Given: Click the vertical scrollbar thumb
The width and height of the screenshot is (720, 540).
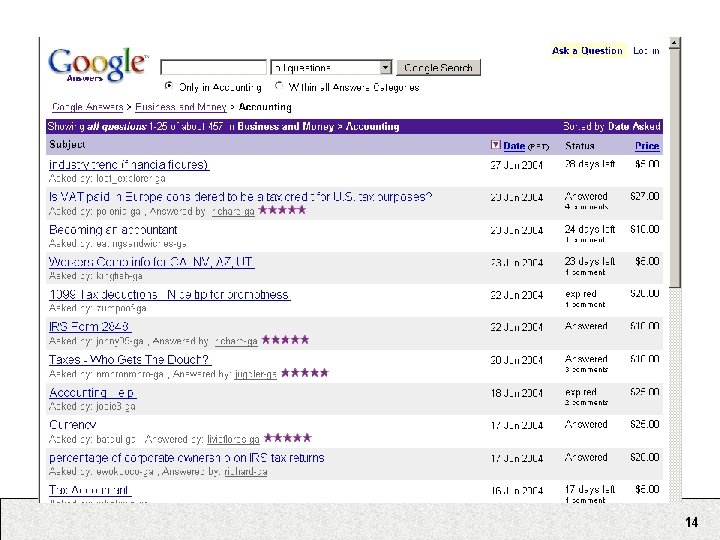Looking at the screenshot, I should pyautogui.click(x=675, y=169).
